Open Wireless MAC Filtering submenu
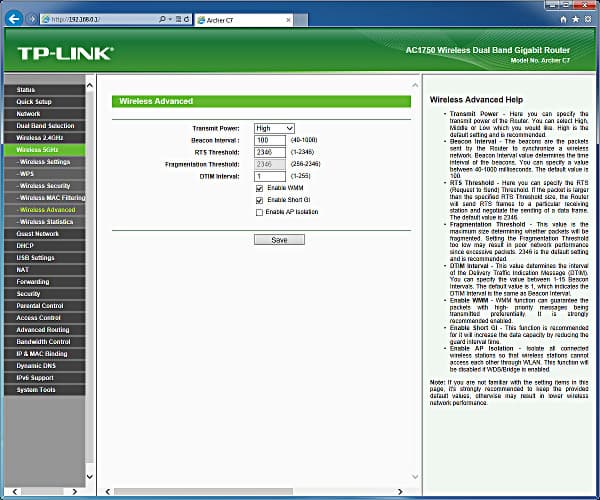600x500 pixels. tap(44, 198)
